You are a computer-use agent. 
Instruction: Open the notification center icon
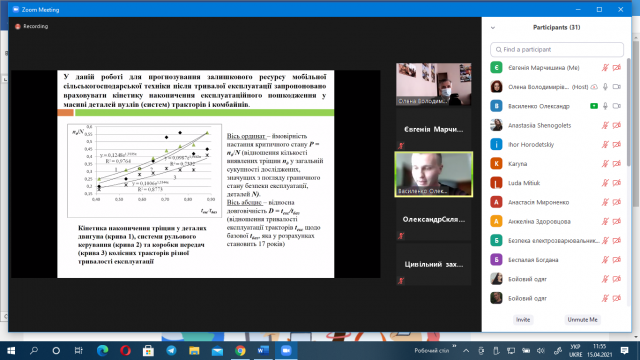[624, 351]
